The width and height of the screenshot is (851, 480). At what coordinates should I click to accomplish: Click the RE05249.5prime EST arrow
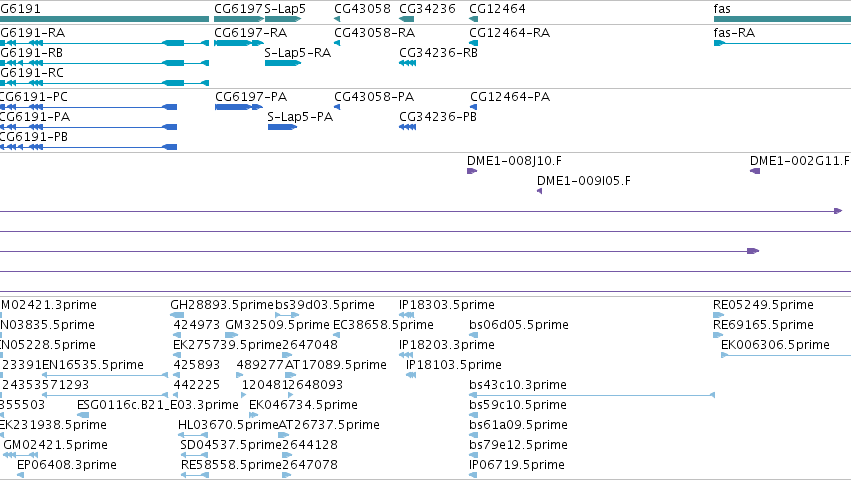(x=719, y=315)
